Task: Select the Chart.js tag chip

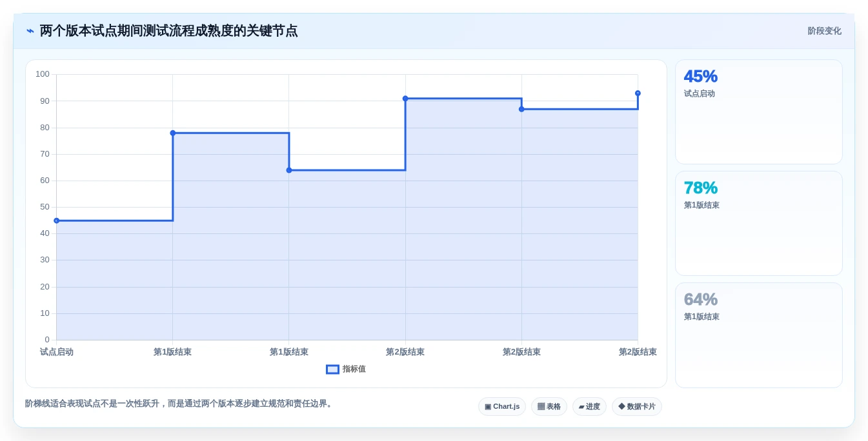Action: 502,407
